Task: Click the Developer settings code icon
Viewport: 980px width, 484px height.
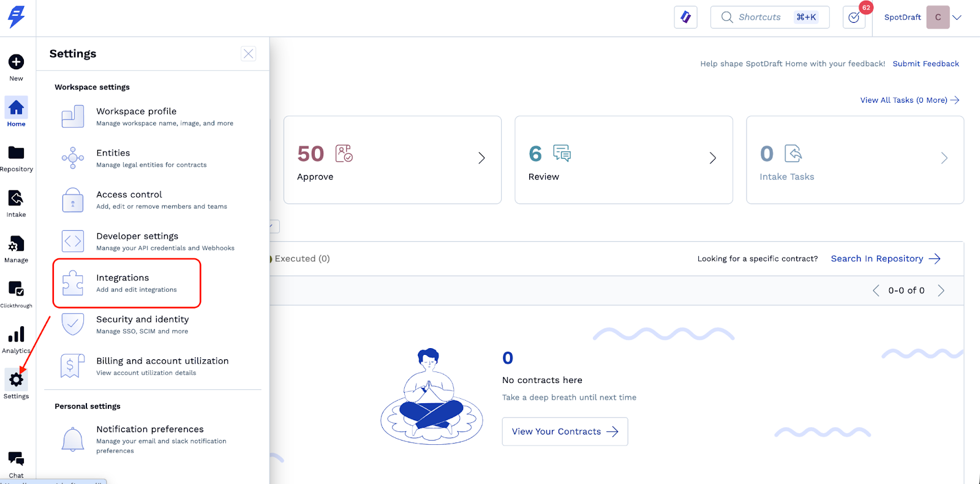Action: (x=73, y=241)
